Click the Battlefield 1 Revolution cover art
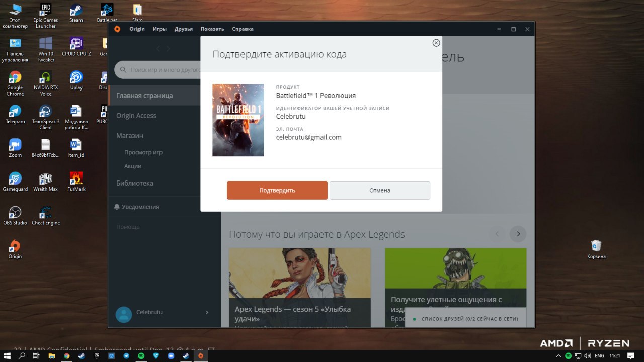Viewport: 644px width, 362px height. click(x=238, y=120)
